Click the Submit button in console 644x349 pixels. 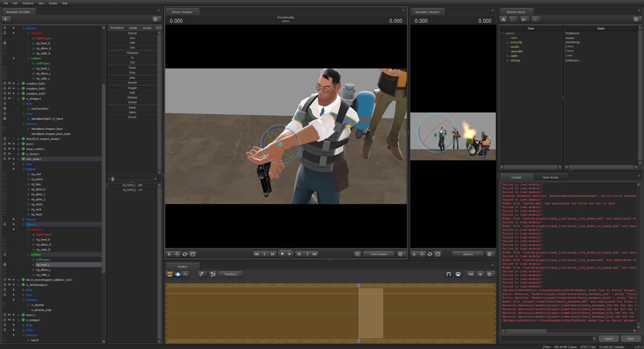tap(609, 338)
